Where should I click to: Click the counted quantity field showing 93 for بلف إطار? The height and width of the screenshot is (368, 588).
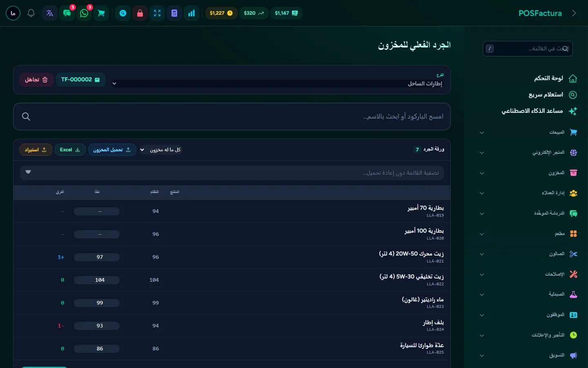coord(97,326)
